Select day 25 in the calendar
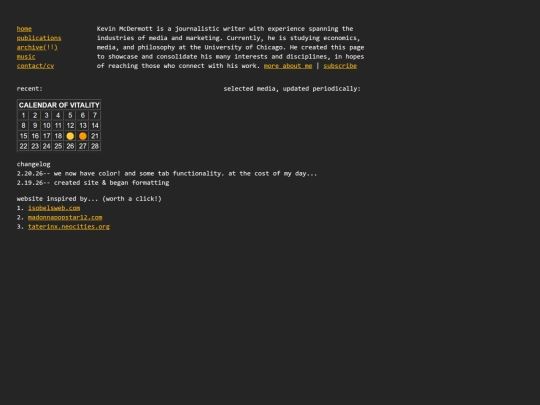 pyautogui.click(x=58, y=146)
